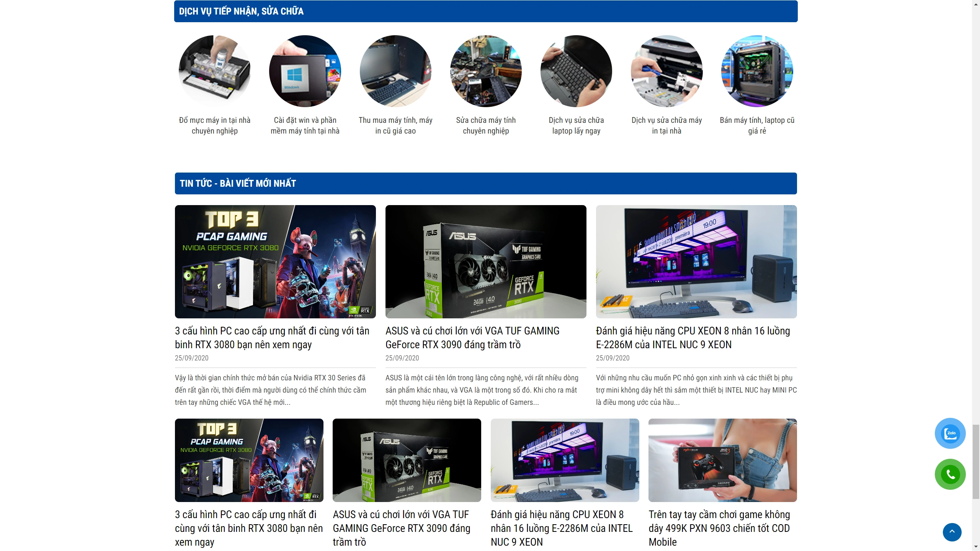
Task: Click the vertical scrollbar thumb
Action: [x=976, y=462]
